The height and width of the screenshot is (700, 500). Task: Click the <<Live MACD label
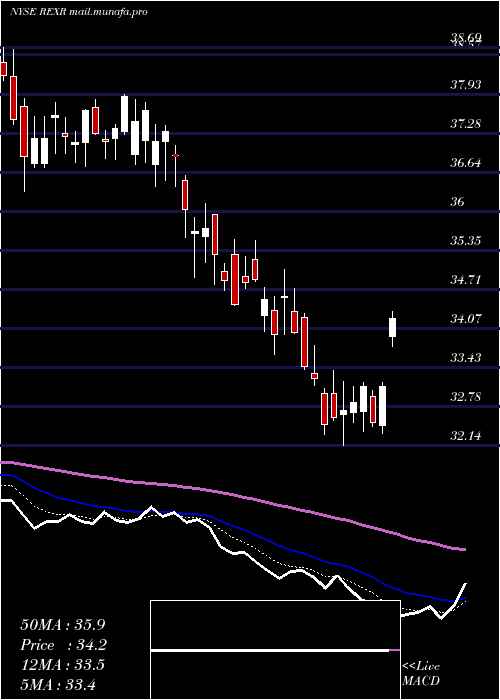coord(421,674)
